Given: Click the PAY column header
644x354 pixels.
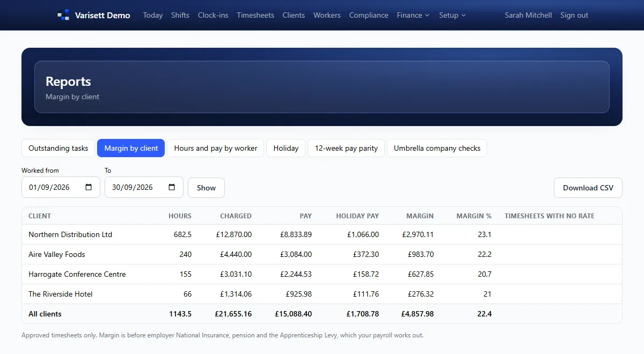Looking at the screenshot, I should click(x=305, y=216).
